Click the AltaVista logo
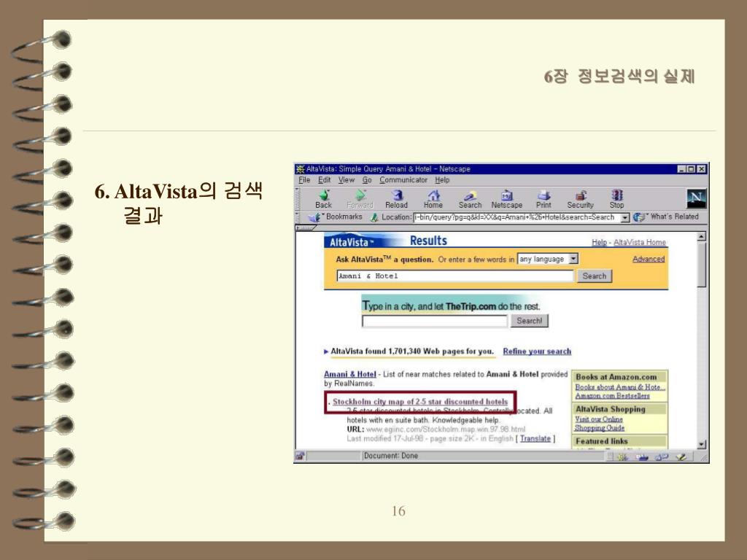The height and width of the screenshot is (560, 747). coord(351,241)
